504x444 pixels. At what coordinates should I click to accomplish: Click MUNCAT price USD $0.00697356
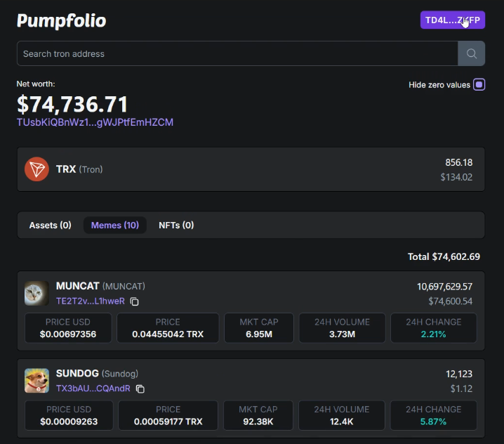68,334
